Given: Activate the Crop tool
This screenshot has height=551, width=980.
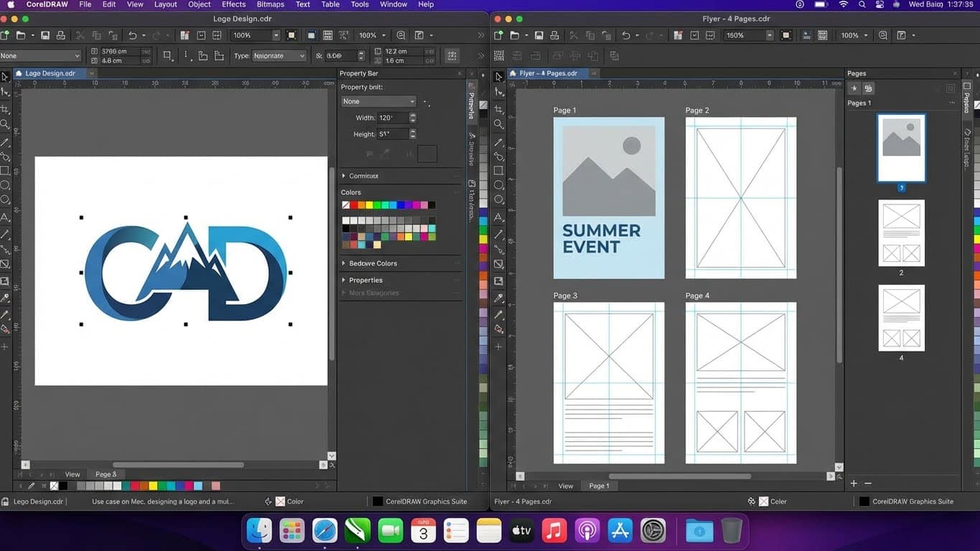Looking at the screenshot, I should tap(5, 108).
